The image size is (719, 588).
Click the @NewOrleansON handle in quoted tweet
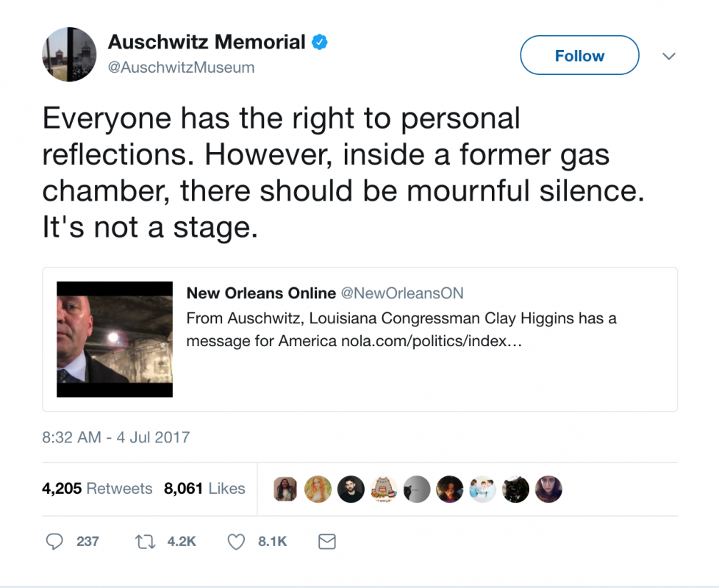pos(402,293)
